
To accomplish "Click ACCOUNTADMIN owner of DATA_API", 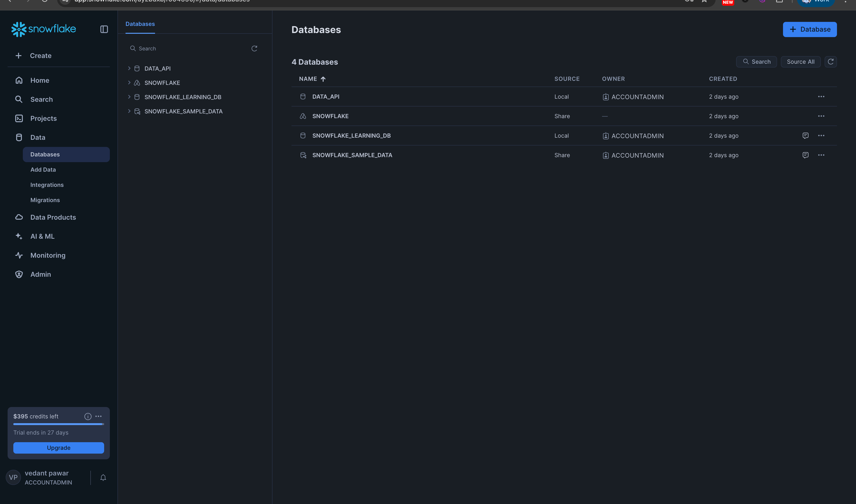I will pyautogui.click(x=633, y=97).
